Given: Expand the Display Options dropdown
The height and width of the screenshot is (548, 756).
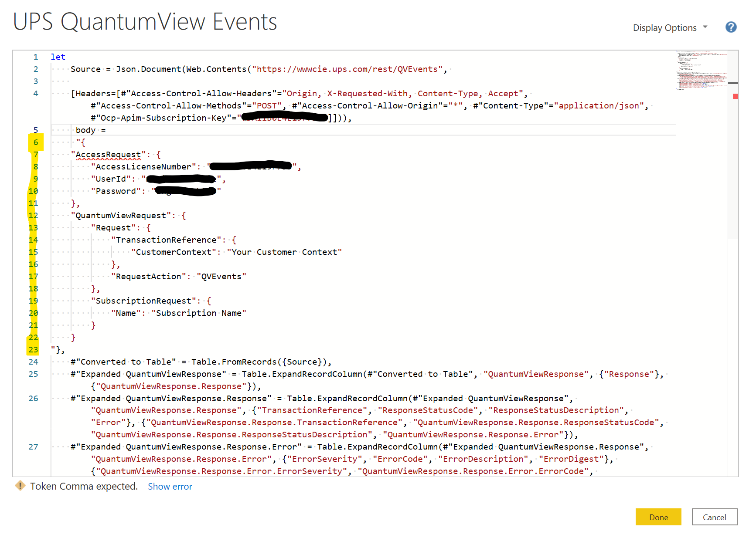Looking at the screenshot, I should click(x=670, y=27).
